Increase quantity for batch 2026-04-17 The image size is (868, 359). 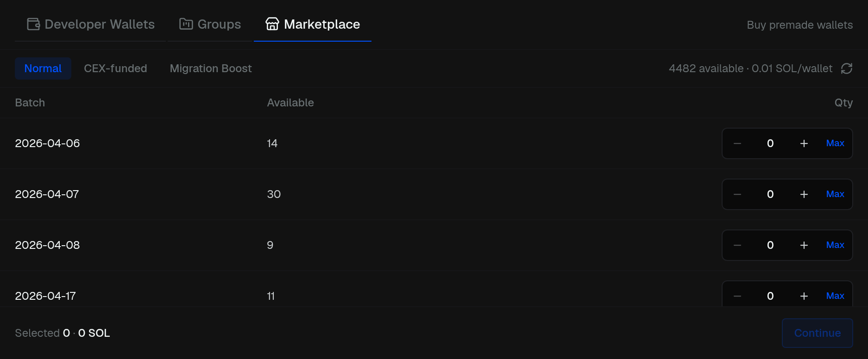click(x=804, y=296)
